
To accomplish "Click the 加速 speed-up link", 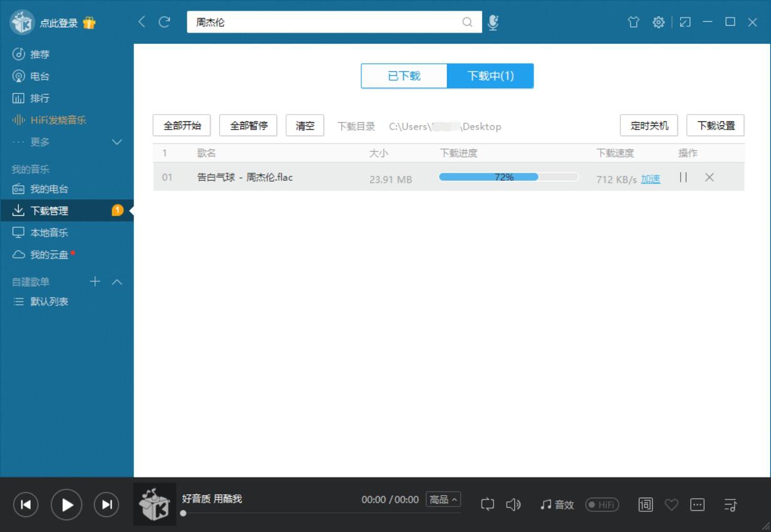I will pyautogui.click(x=650, y=178).
